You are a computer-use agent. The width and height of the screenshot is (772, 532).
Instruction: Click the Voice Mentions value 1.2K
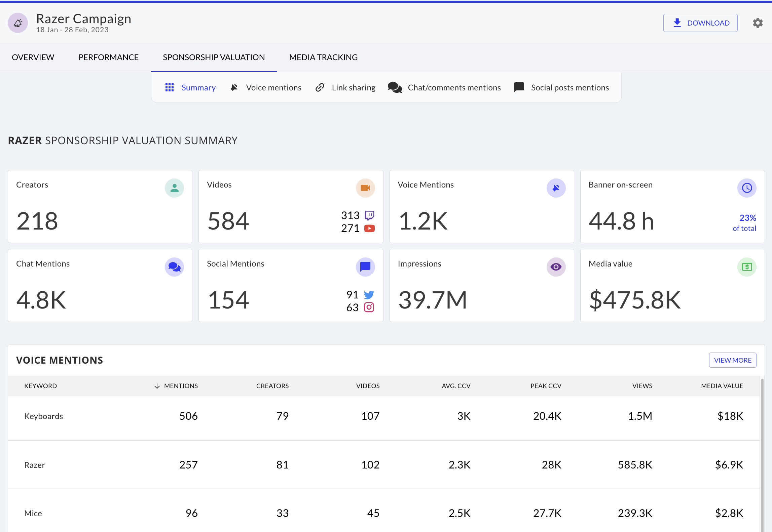pos(423,221)
